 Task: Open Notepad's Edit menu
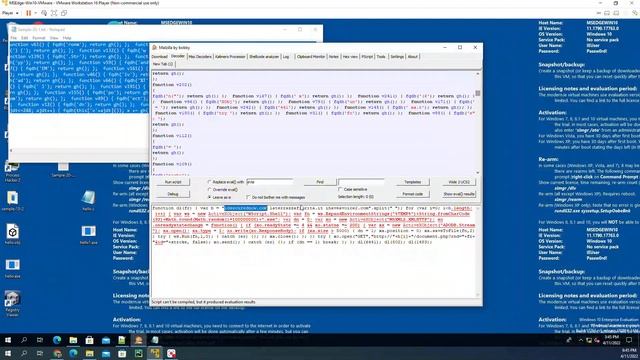point(24,38)
